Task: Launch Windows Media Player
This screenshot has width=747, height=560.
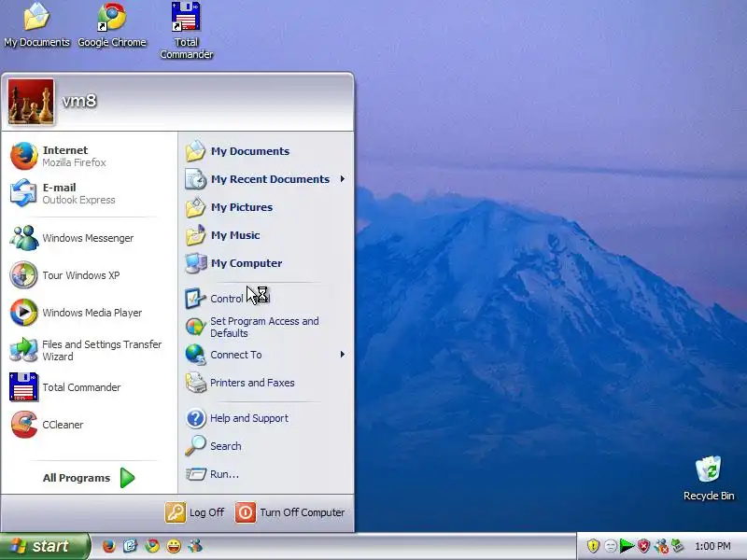Action: click(89, 313)
